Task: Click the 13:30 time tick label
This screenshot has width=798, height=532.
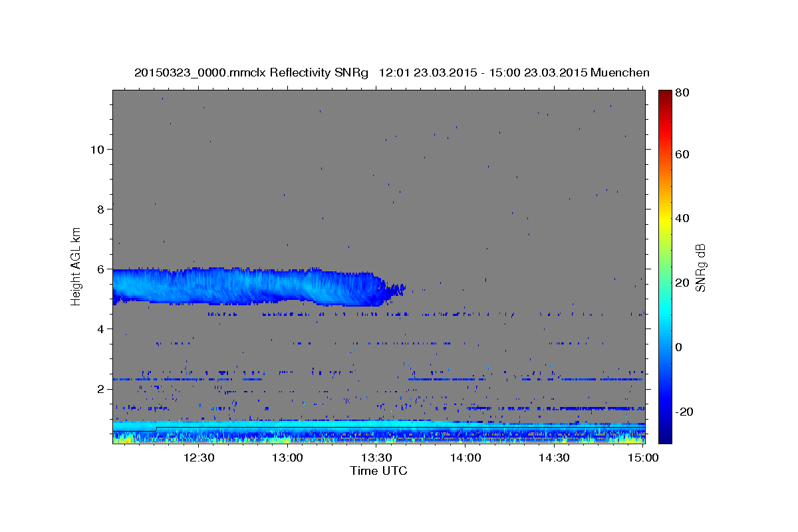Action: [x=376, y=458]
